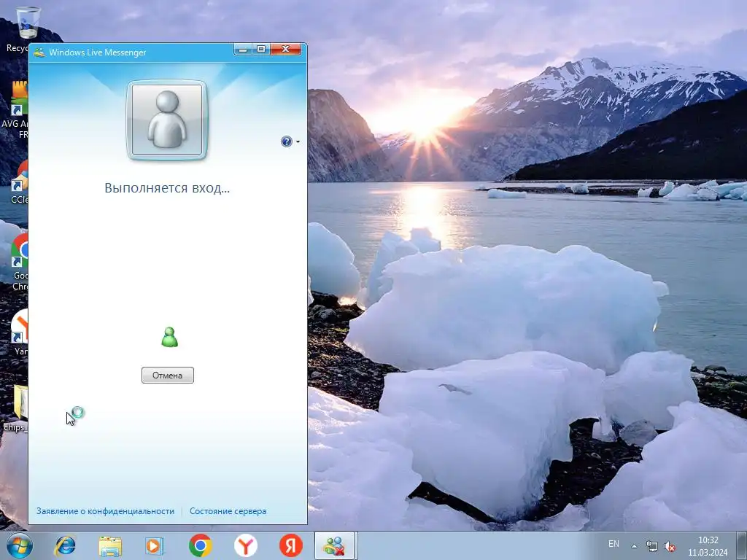Click the Windows Live Messenger title text

click(x=97, y=52)
